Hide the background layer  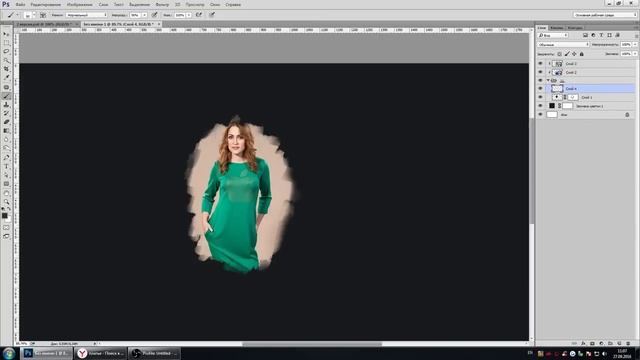coord(540,115)
